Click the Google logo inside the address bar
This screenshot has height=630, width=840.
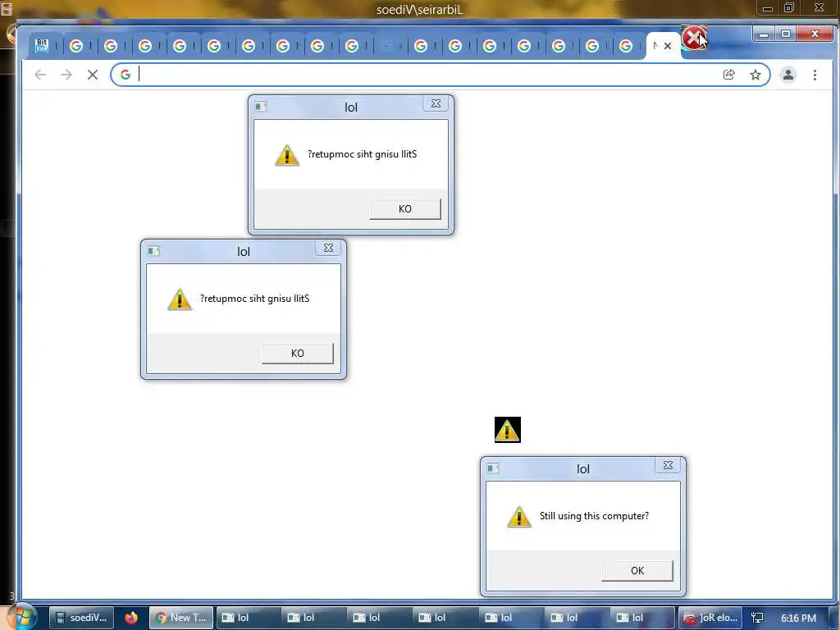click(126, 75)
